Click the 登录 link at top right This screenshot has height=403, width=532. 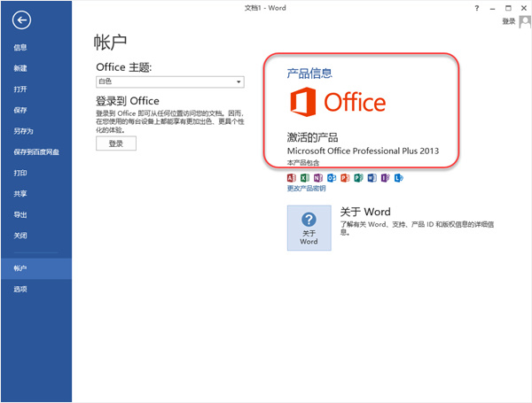click(x=509, y=21)
